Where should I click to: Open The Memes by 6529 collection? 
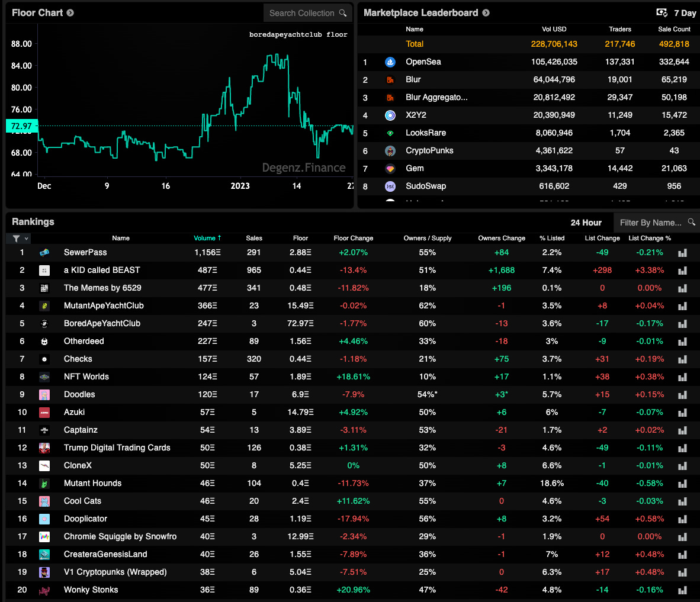click(x=102, y=288)
